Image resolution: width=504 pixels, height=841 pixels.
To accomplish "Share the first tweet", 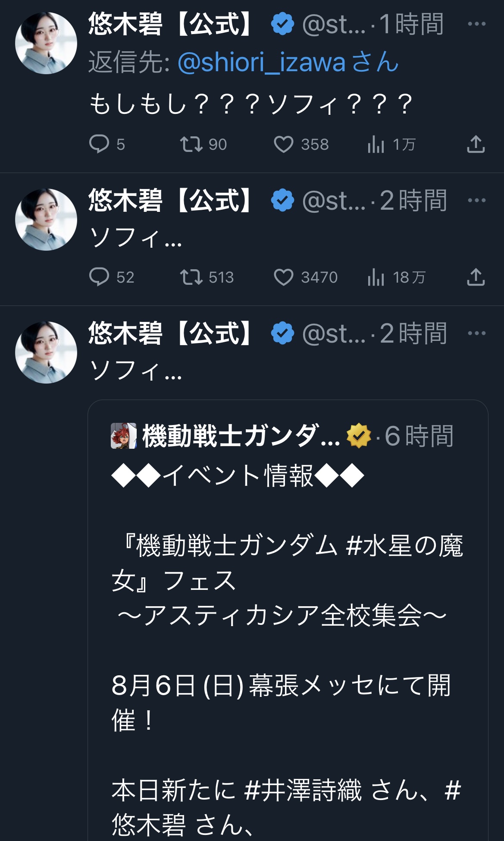I will point(476,144).
